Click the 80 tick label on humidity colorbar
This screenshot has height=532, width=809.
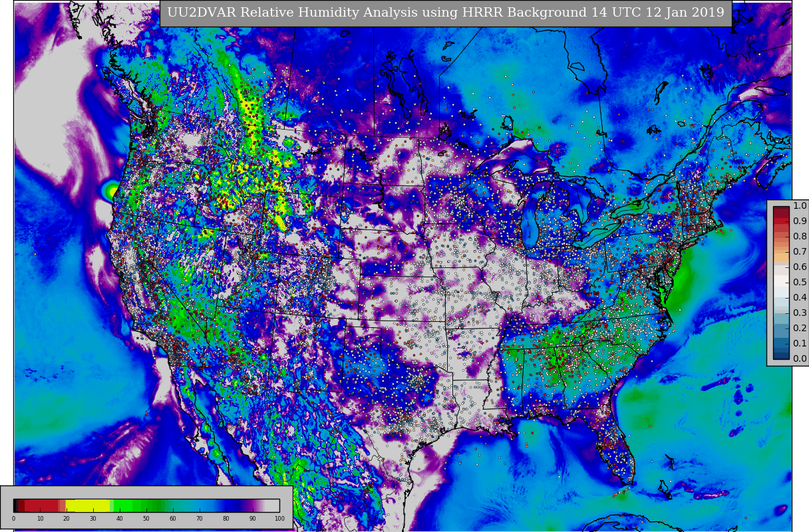pyautogui.click(x=226, y=519)
